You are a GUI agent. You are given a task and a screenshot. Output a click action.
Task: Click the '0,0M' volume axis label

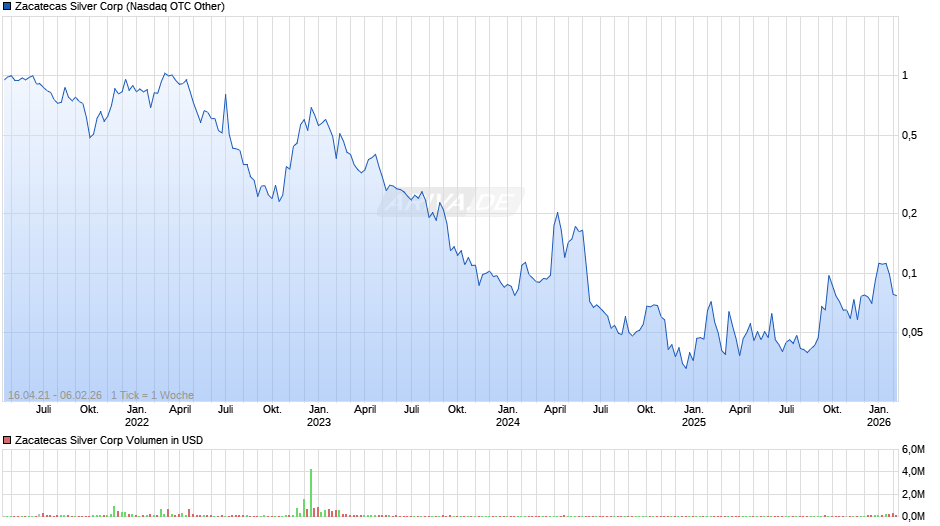[x=913, y=516]
